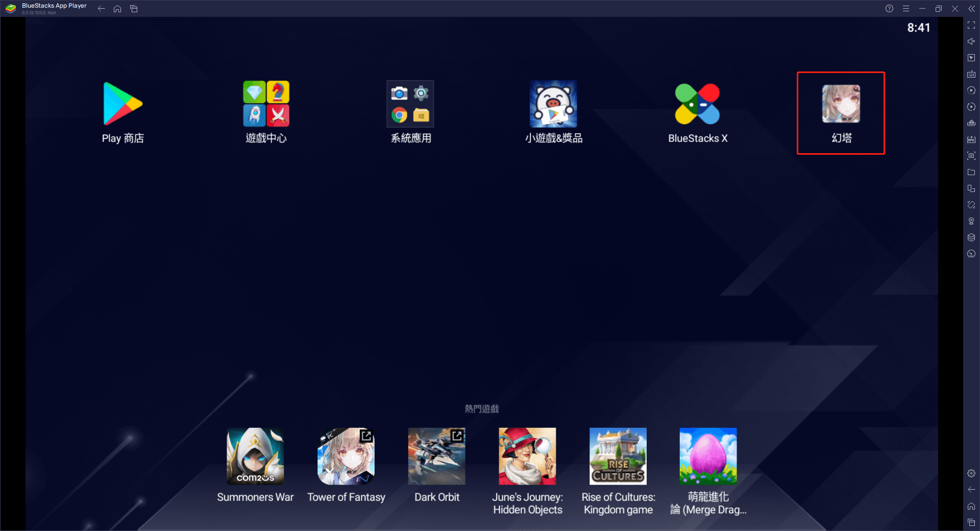
Task: Toggle fullscreen mode in sidebar
Action: coord(971,25)
